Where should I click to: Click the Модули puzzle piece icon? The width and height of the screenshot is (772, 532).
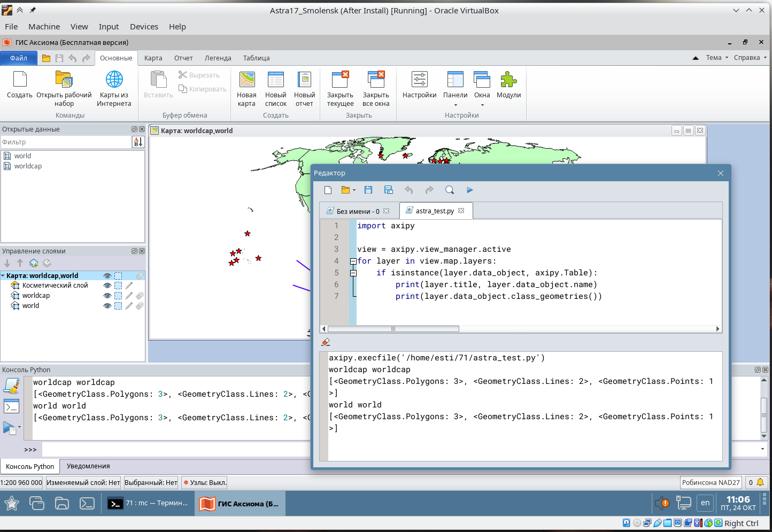pos(508,80)
